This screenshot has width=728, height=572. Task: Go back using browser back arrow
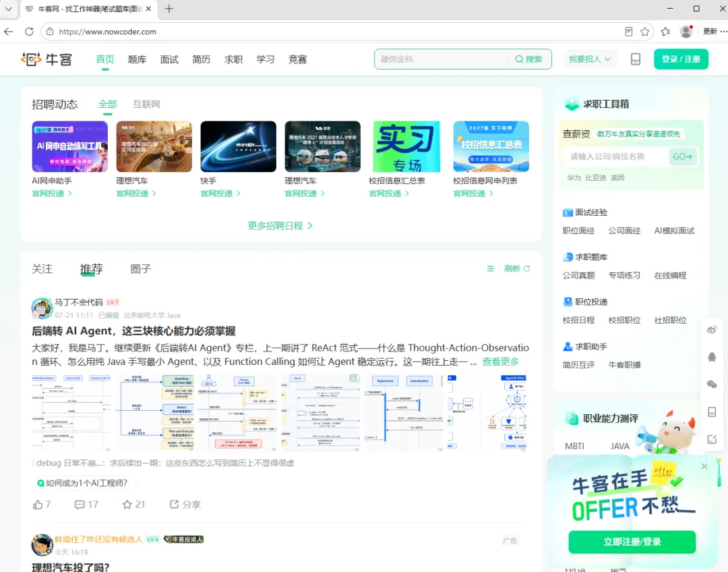click(9, 32)
